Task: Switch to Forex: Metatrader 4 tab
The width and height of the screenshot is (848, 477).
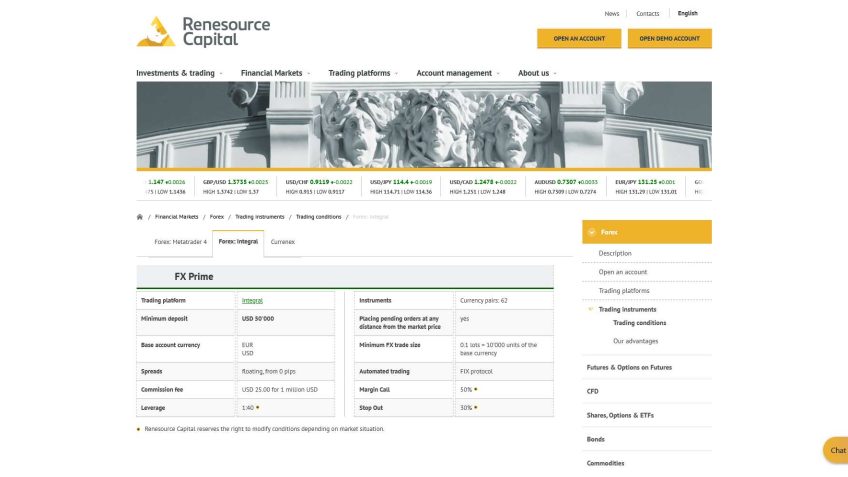Action: point(180,241)
